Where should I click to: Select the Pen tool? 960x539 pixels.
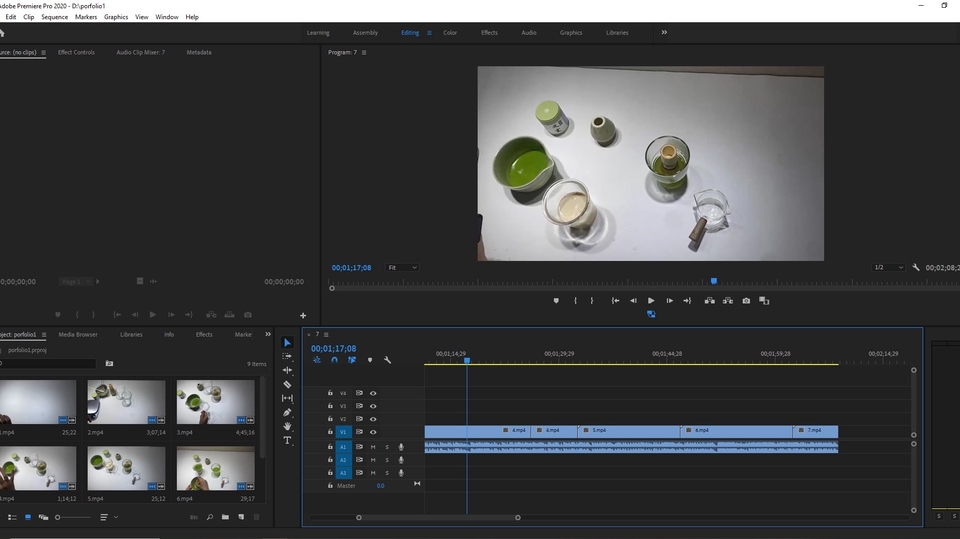[x=288, y=412]
